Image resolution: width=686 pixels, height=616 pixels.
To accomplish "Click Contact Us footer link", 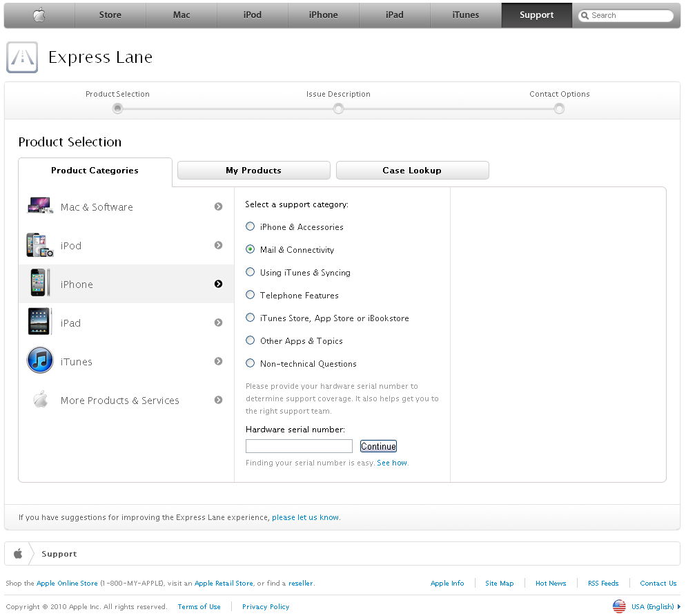I will (658, 583).
